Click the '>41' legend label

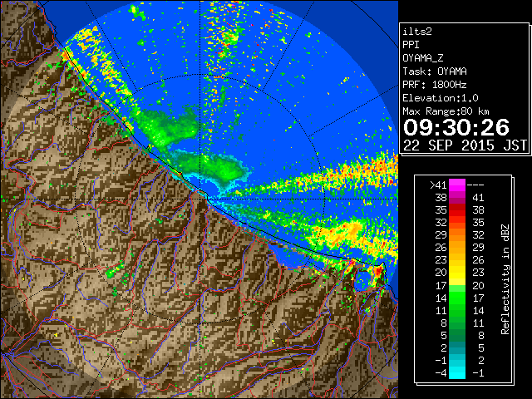(438, 185)
